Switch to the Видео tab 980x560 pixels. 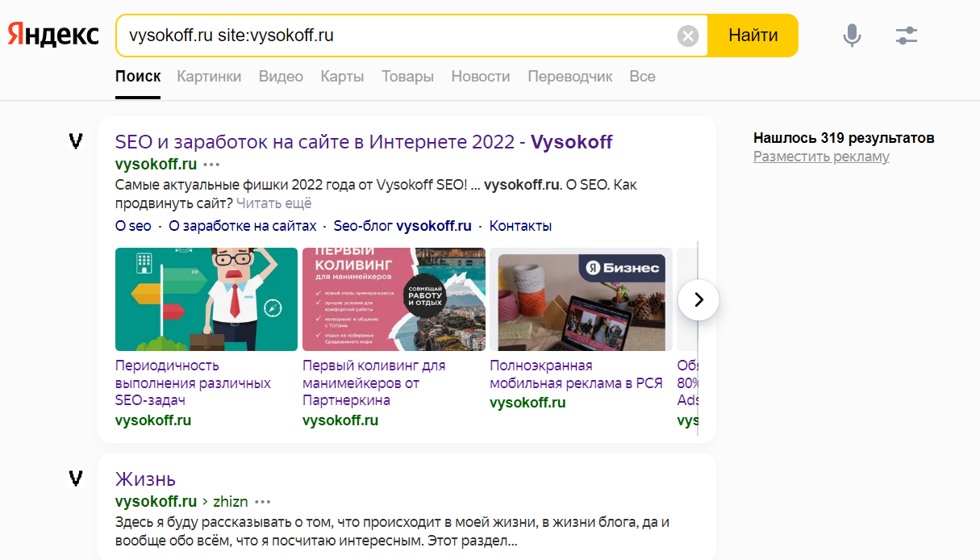(x=281, y=77)
